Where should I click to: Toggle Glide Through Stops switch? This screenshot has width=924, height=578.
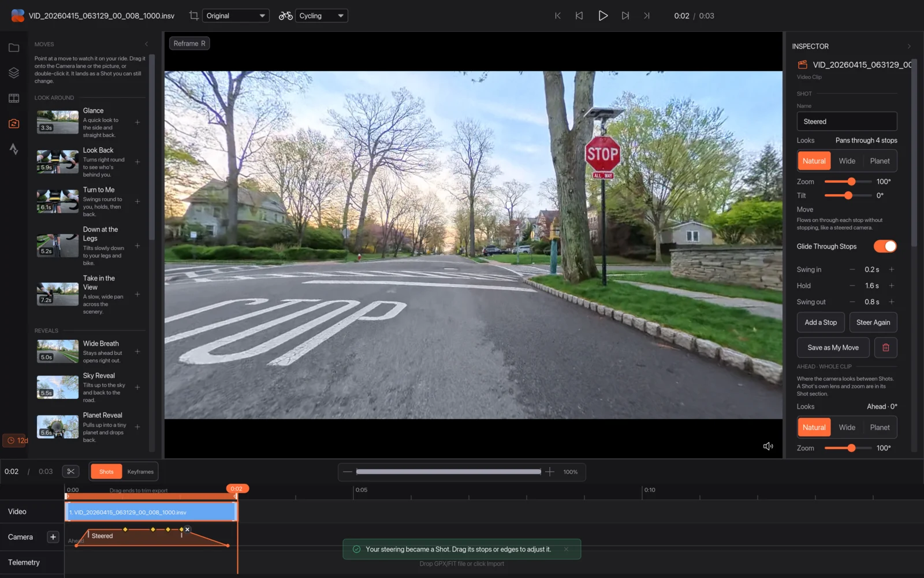point(885,246)
